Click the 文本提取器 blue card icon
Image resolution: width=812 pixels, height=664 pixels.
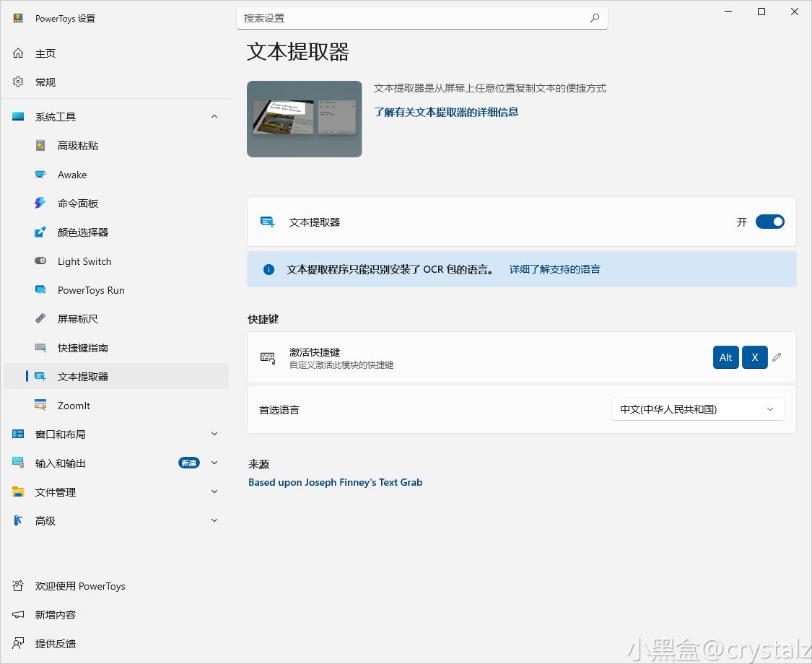267,222
